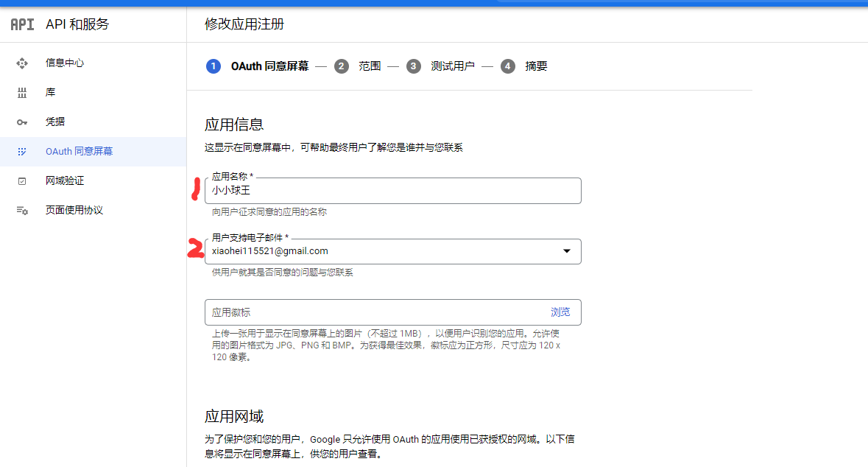Click the blue step 1 circle

[x=214, y=66]
